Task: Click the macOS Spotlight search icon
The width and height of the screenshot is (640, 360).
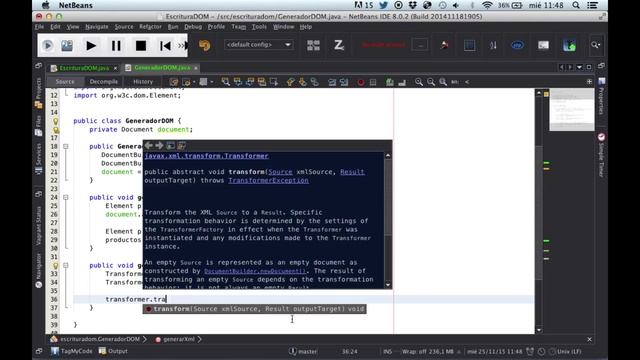Action: point(576,5)
